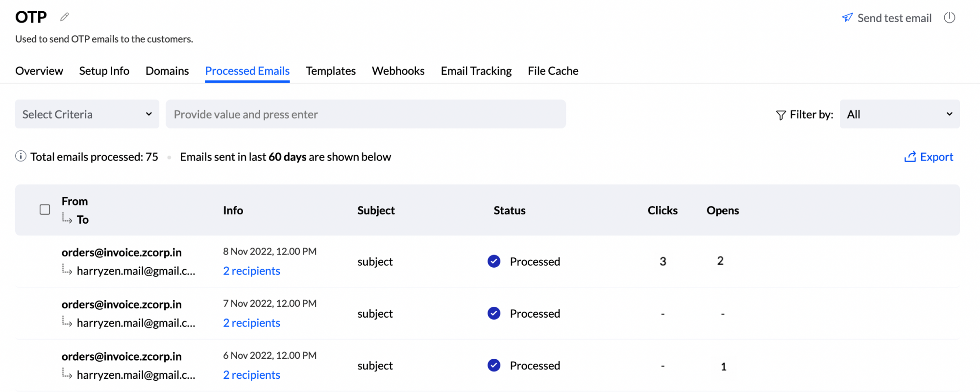
Task: Click the Send test email link
Action: 894,18
